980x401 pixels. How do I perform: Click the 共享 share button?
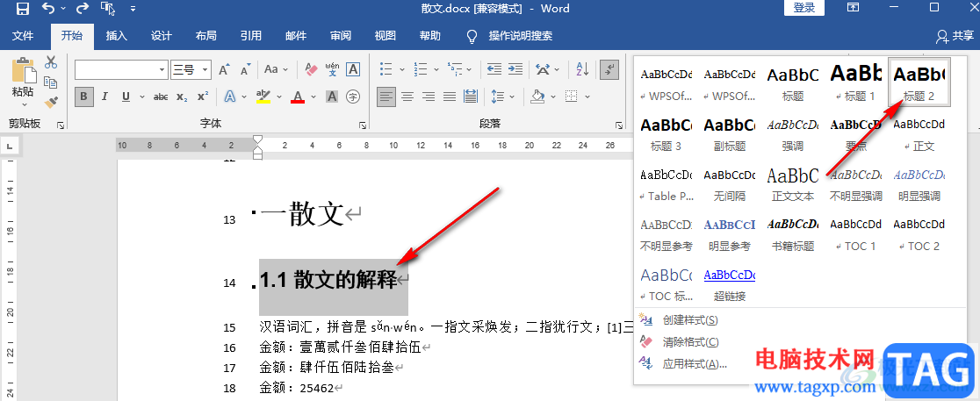point(955,37)
